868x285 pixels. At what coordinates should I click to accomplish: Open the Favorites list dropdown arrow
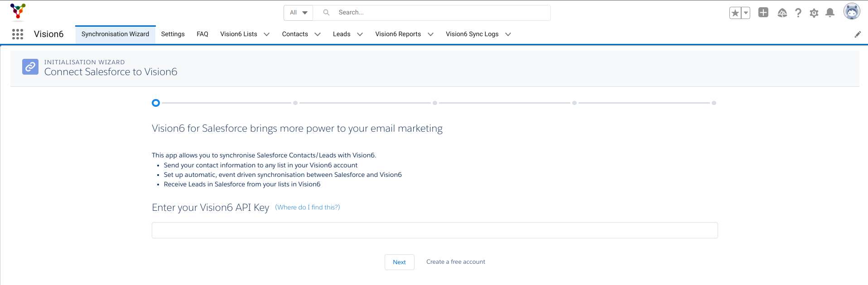point(746,13)
